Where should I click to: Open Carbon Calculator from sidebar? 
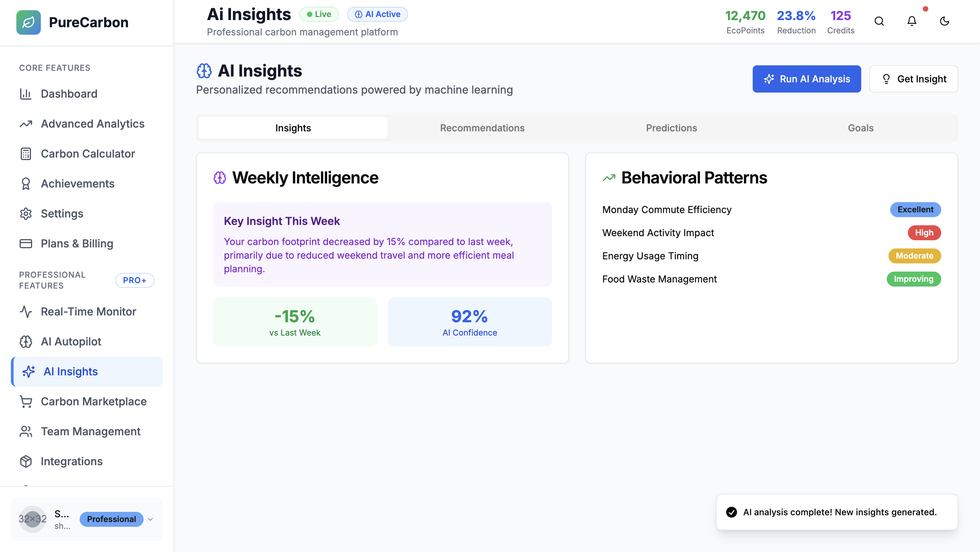(87, 154)
